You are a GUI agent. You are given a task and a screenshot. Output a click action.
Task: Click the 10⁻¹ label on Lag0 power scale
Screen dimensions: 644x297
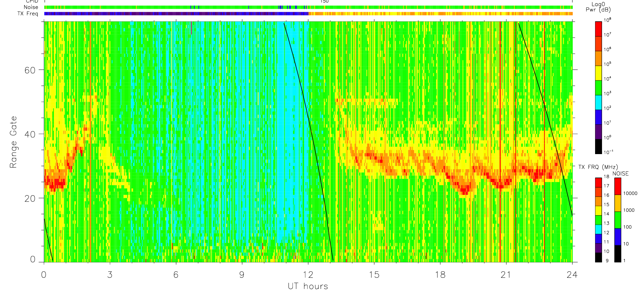[x=608, y=152]
